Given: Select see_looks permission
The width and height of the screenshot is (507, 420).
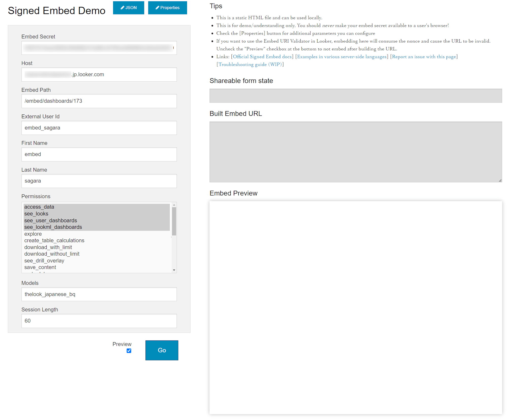Looking at the screenshot, I should (x=97, y=214).
